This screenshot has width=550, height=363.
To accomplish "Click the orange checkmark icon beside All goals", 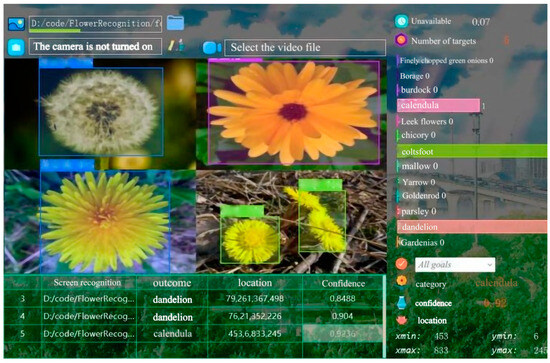I will tap(401, 264).
